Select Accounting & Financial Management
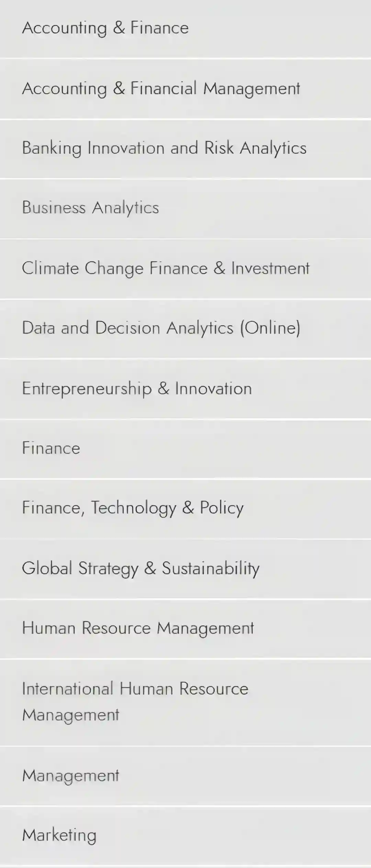The image size is (371, 868). [161, 89]
